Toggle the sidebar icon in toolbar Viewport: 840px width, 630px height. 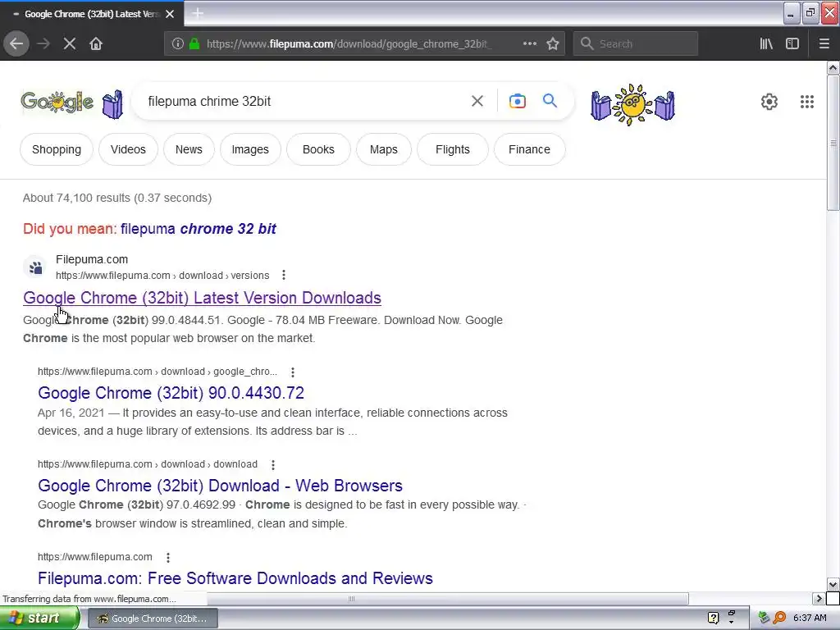792,43
